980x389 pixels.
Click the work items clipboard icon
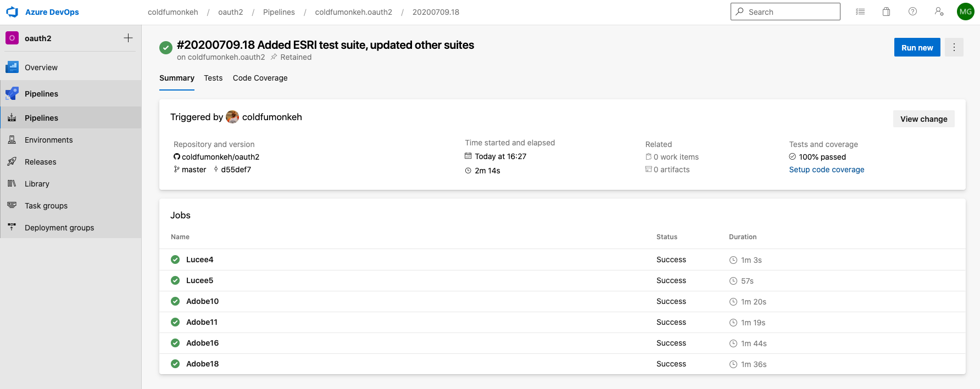[649, 157]
